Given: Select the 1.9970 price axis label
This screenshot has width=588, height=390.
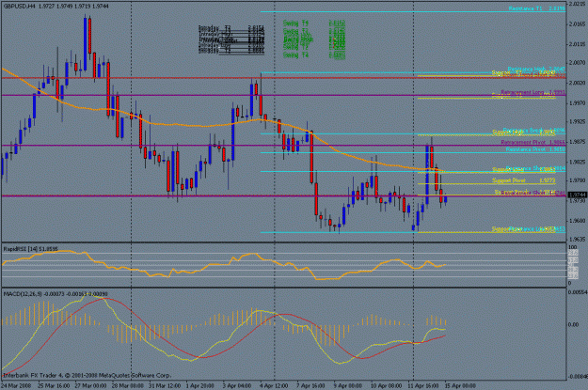Looking at the screenshot, I should 578,102.
